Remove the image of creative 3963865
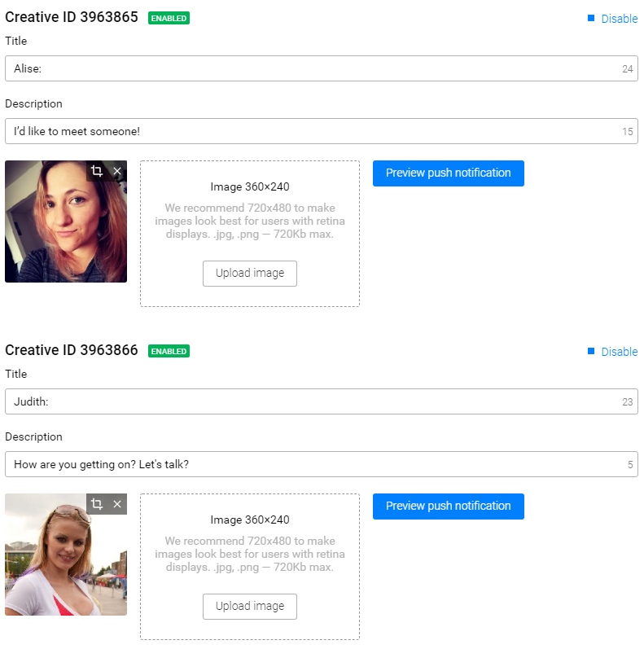This screenshot has height=649, width=644. (x=117, y=171)
